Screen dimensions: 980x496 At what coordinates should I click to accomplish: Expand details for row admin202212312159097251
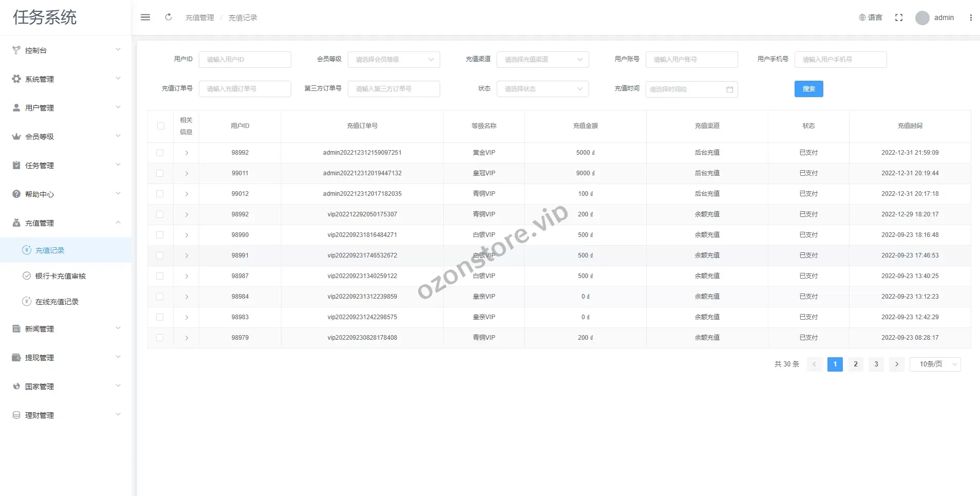point(186,153)
